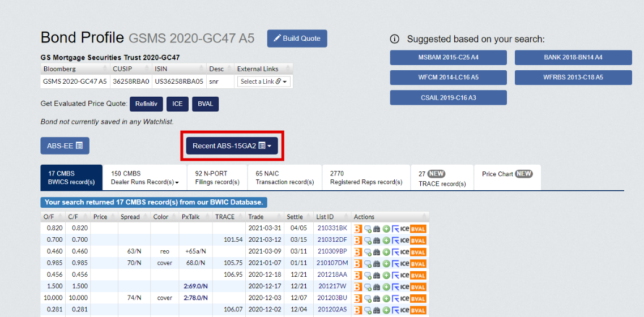Image resolution: width=644 pixels, height=317 pixels.
Task: Click Refinitiv arrow icon in 201218AA row
Action: [395, 275]
